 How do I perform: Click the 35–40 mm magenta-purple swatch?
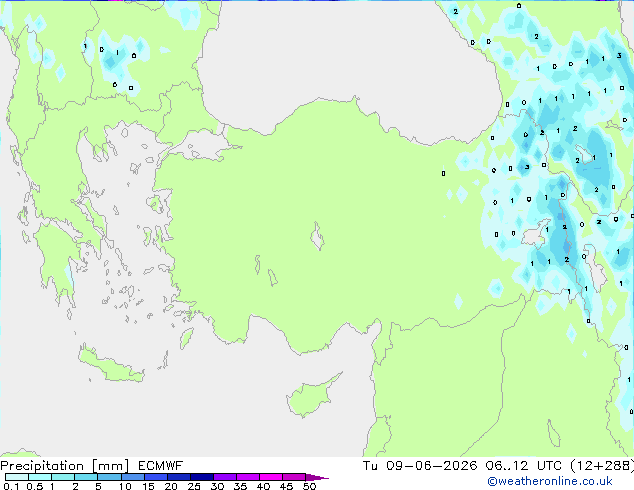point(247,477)
